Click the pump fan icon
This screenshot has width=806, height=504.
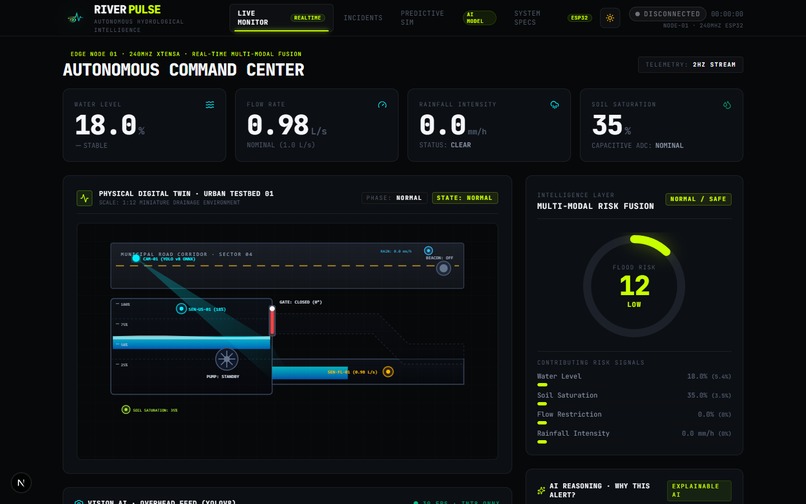pos(227,359)
